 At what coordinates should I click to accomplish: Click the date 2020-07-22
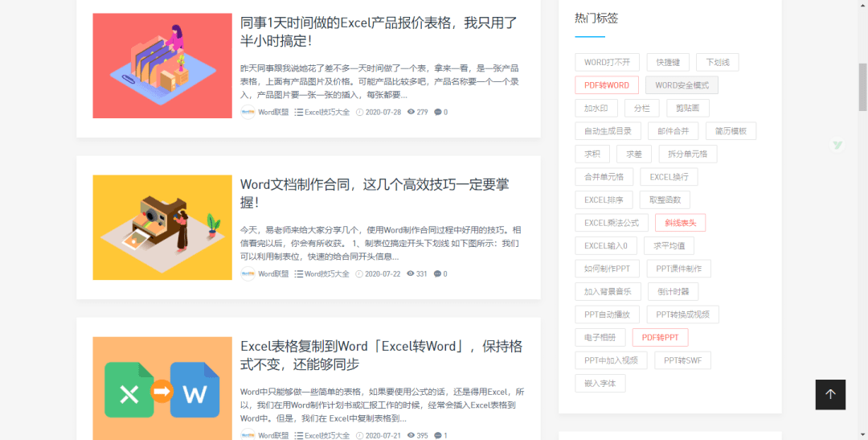pos(383,273)
